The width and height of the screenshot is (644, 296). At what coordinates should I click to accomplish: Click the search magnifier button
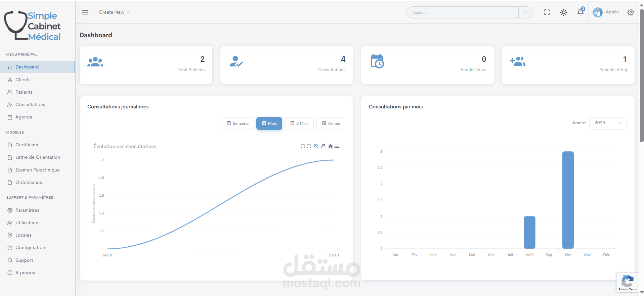[525, 12]
